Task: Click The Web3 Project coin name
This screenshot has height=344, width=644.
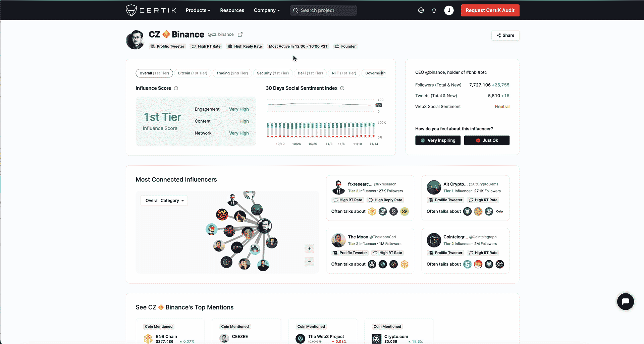Action: [326, 337]
